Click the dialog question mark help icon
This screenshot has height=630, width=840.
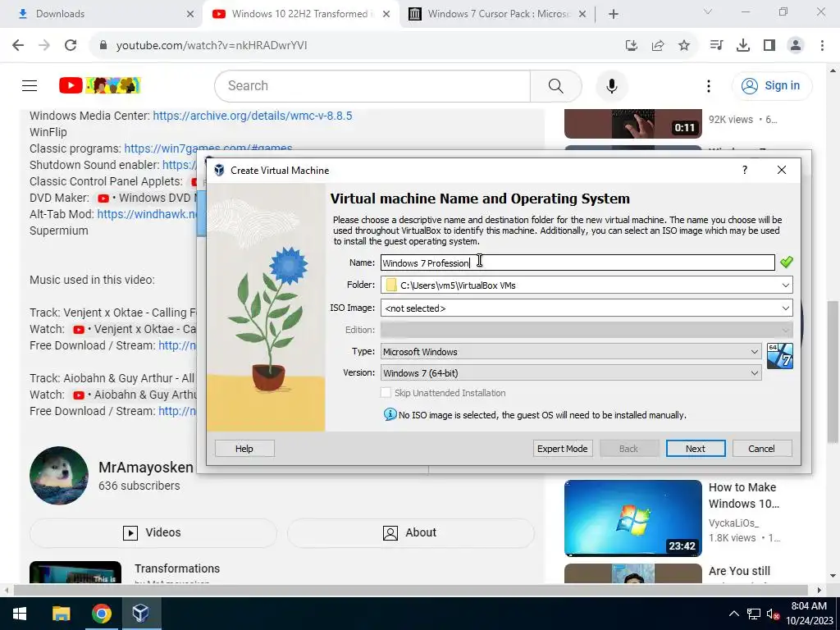click(745, 171)
